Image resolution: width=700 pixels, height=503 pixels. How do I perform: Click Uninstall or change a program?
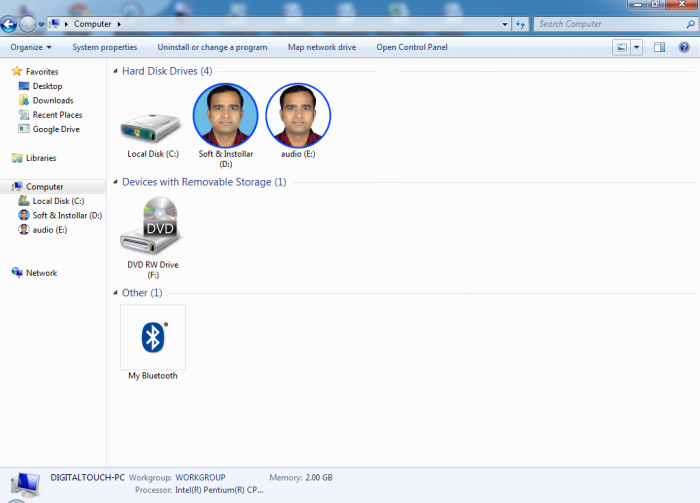[x=212, y=47]
